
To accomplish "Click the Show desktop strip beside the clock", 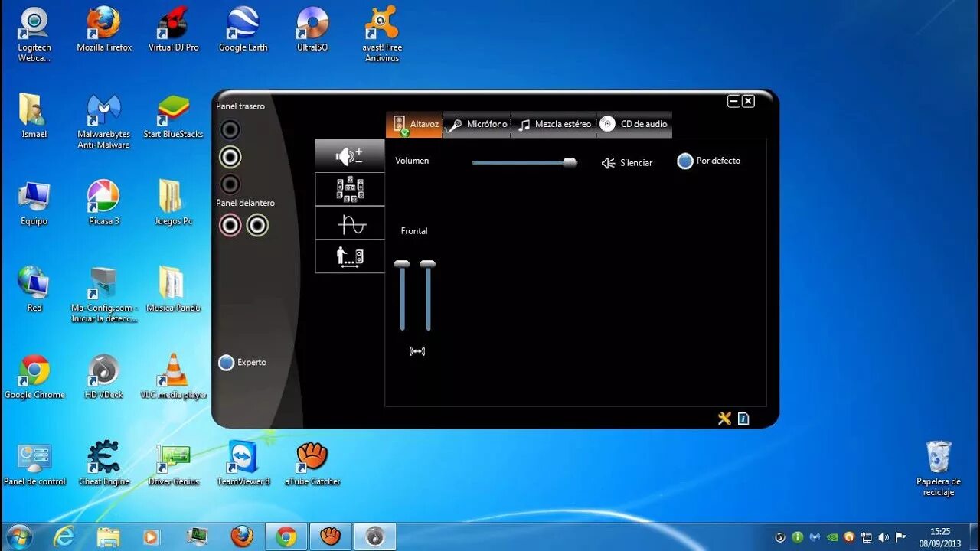I will [974, 537].
